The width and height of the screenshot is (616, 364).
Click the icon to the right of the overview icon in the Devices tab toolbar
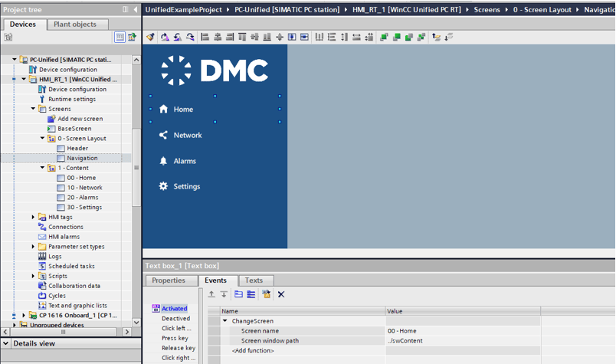[132, 37]
